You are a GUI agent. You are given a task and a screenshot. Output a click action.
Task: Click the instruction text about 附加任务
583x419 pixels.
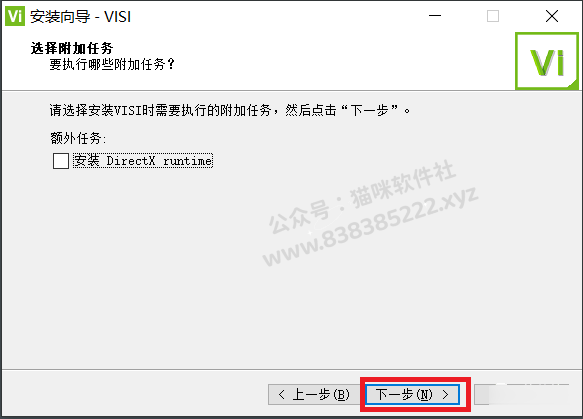[x=230, y=110]
